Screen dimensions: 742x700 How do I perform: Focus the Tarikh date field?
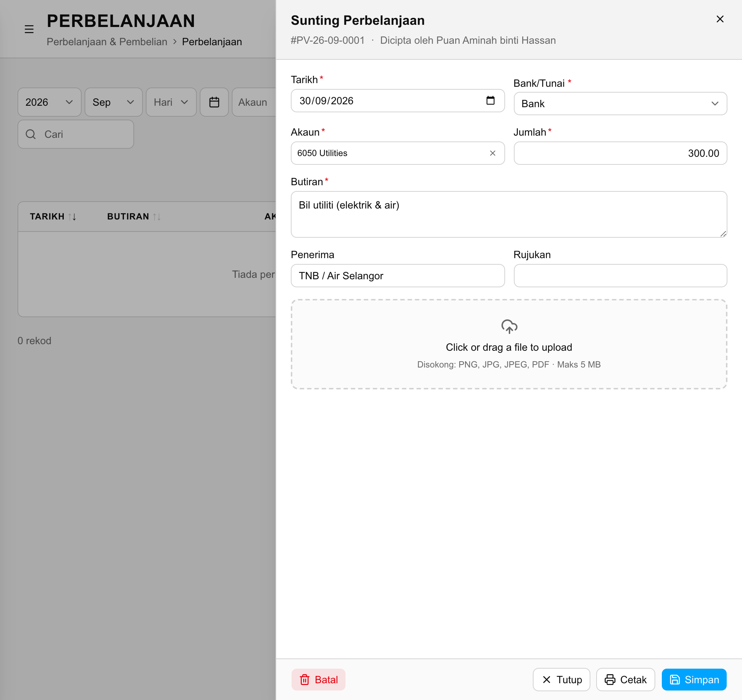pos(398,100)
